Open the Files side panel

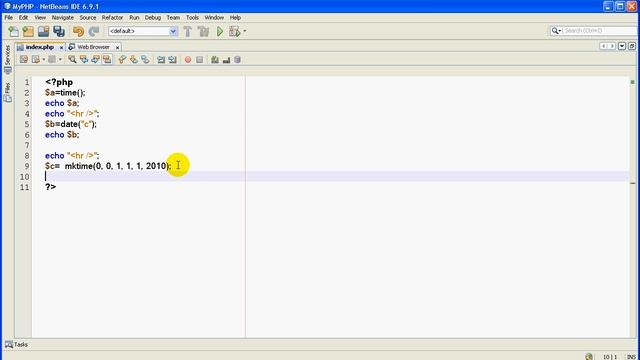click(x=7, y=92)
